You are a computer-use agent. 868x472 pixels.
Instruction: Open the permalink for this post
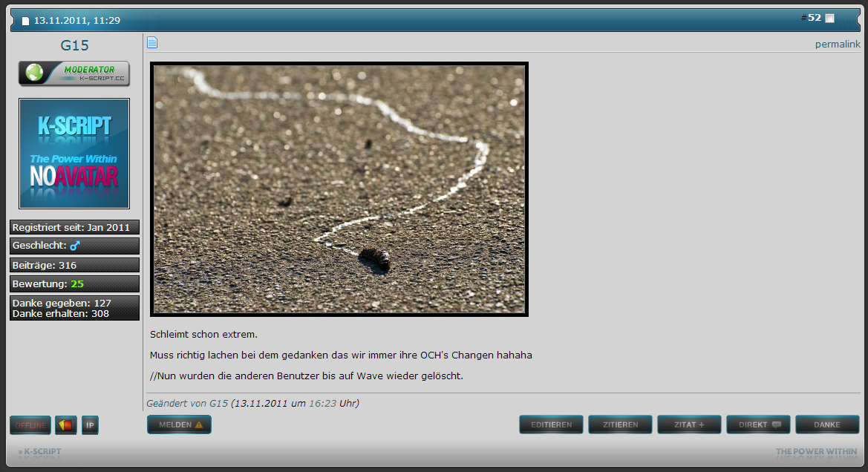click(838, 45)
